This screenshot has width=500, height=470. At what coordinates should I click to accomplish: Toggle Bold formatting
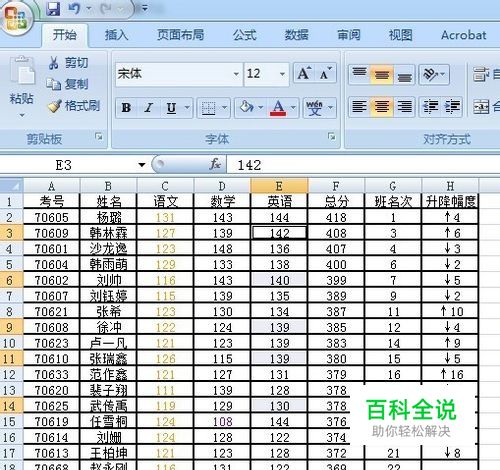pos(126,108)
